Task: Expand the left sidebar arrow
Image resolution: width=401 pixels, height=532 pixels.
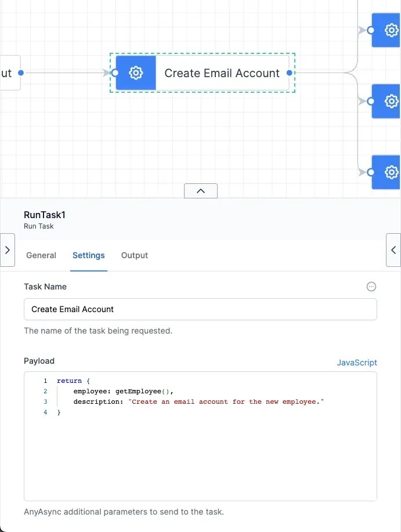Action: point(7,250)
